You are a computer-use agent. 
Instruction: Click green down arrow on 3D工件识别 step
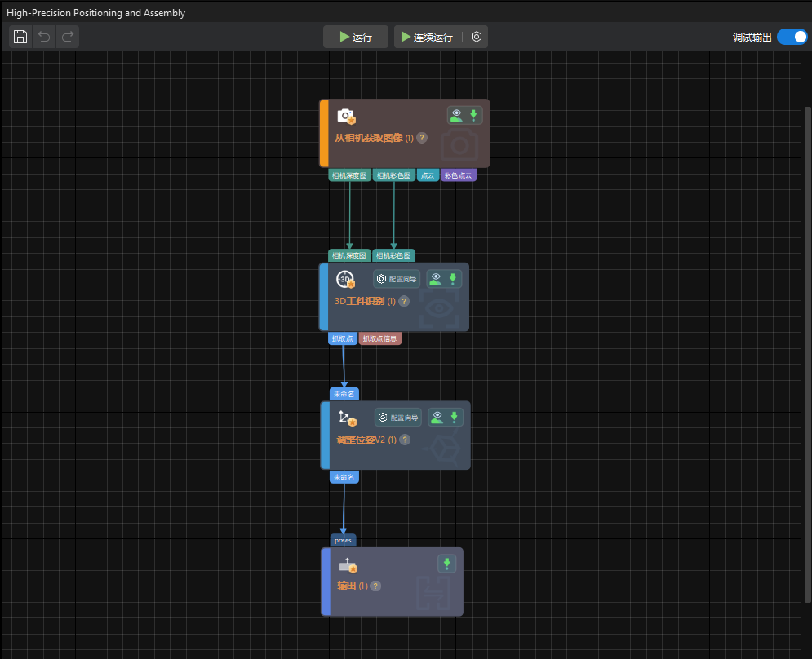coord(453,279)
